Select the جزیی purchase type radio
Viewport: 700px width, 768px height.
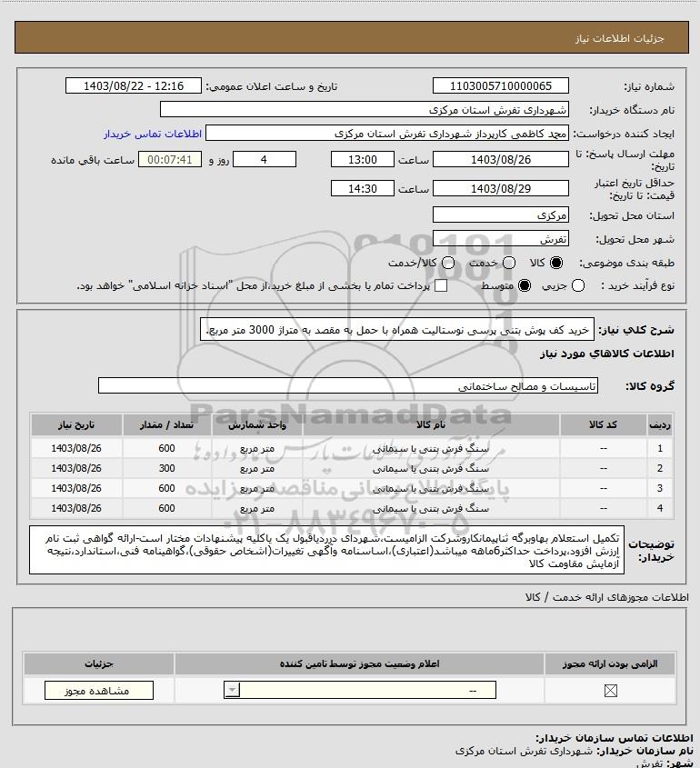[x=578, y=285]
